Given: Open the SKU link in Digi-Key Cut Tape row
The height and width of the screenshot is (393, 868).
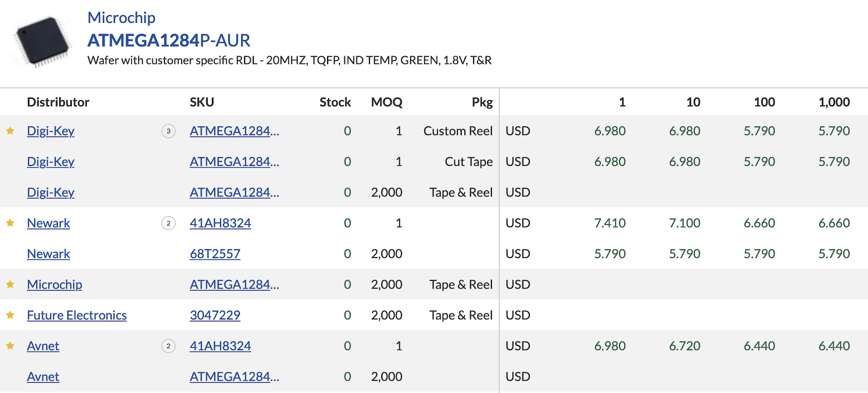Looking at the screenshot, I should coord(234,162).
